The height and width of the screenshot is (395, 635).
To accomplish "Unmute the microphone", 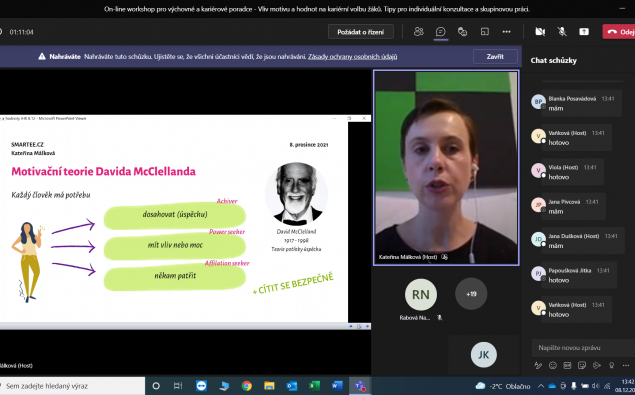I will (x=562, y=32).
